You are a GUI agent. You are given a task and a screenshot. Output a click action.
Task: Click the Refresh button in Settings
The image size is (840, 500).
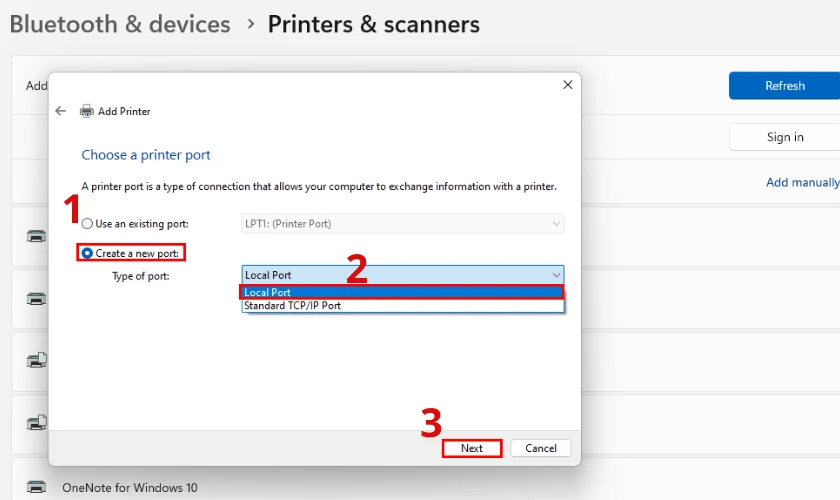point(784,86)
